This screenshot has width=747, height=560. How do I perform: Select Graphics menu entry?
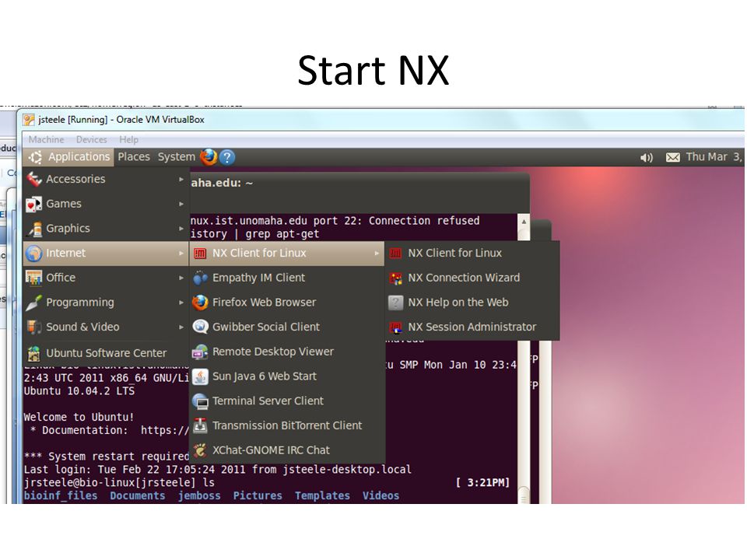[106, 229]
